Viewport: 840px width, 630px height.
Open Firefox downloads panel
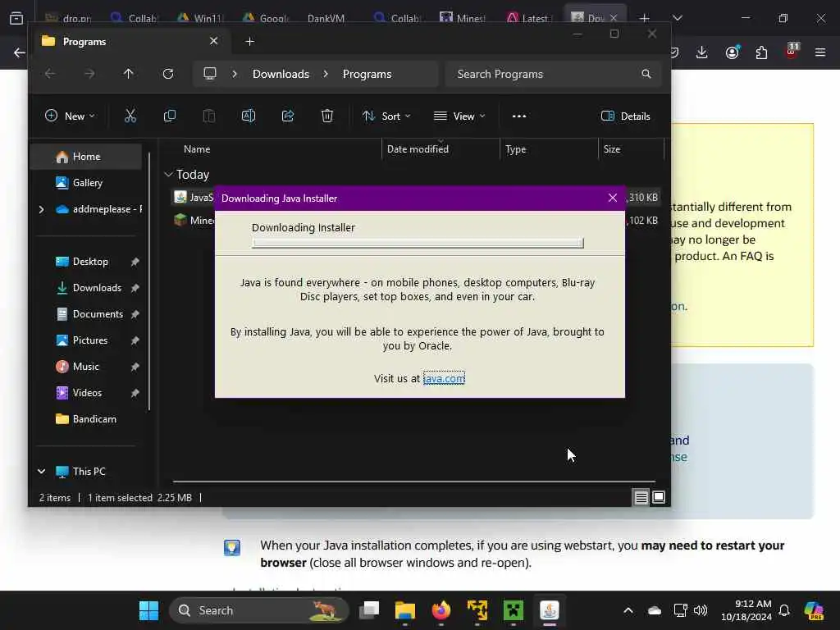pos(702,52)
